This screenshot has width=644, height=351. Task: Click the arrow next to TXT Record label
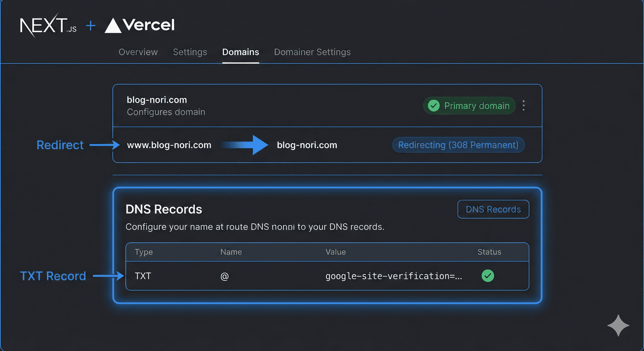tap(108, 276)
